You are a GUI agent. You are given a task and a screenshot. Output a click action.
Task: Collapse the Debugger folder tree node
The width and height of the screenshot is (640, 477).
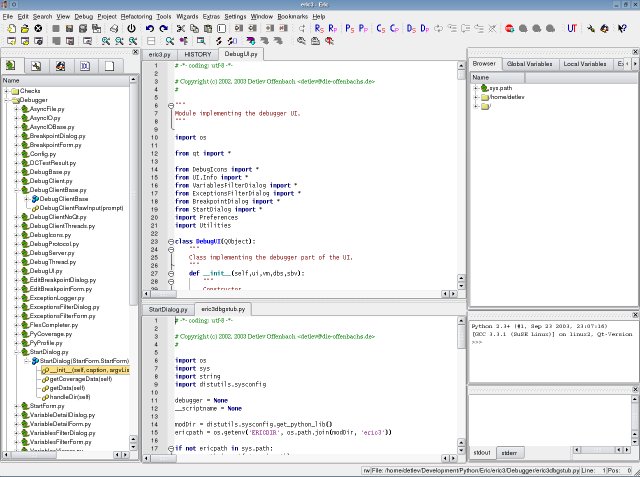pyautogui.click(x=6, y=100)
